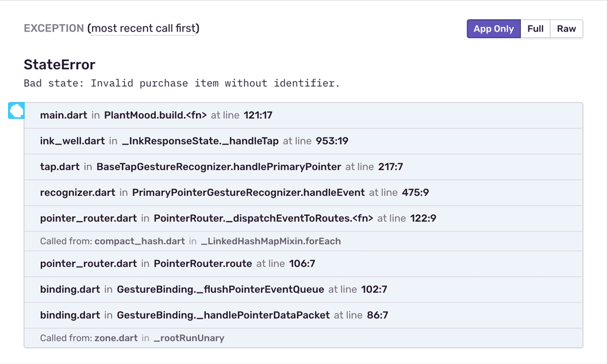Switch to the Raw stack trace view

click(566, 28)
